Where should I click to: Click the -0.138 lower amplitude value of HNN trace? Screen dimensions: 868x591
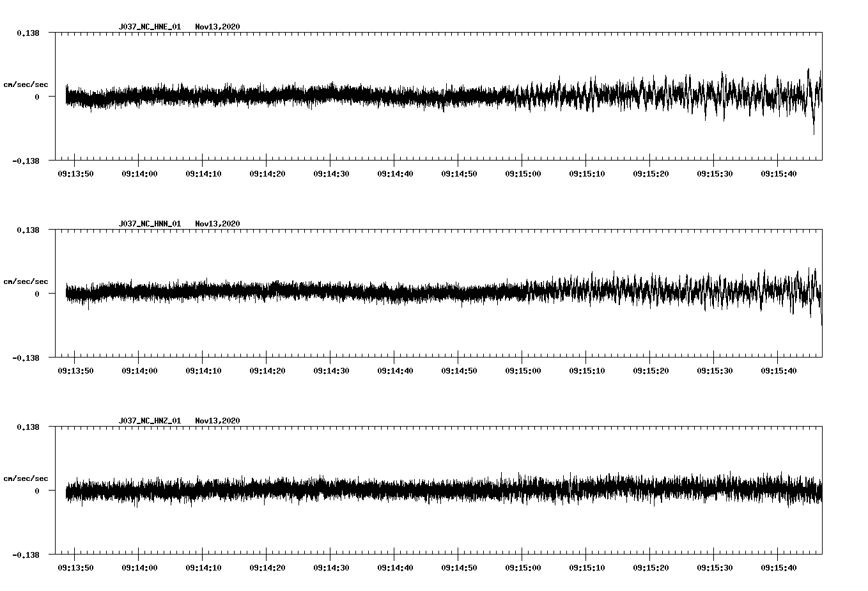[x=26, y=358]
